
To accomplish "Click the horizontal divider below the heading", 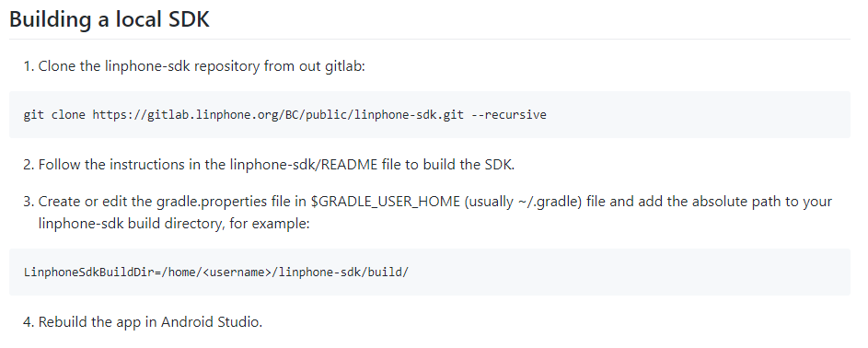I will (x=430, y=40).
